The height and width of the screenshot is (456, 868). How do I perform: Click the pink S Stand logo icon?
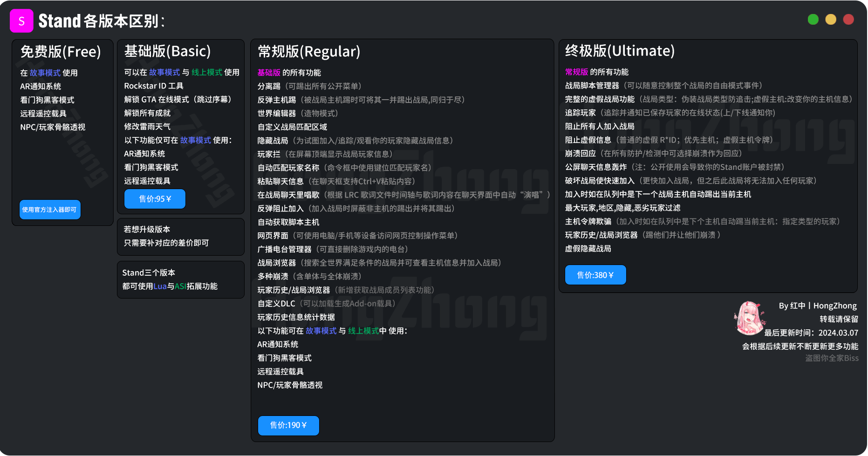[x=21, y=21]
